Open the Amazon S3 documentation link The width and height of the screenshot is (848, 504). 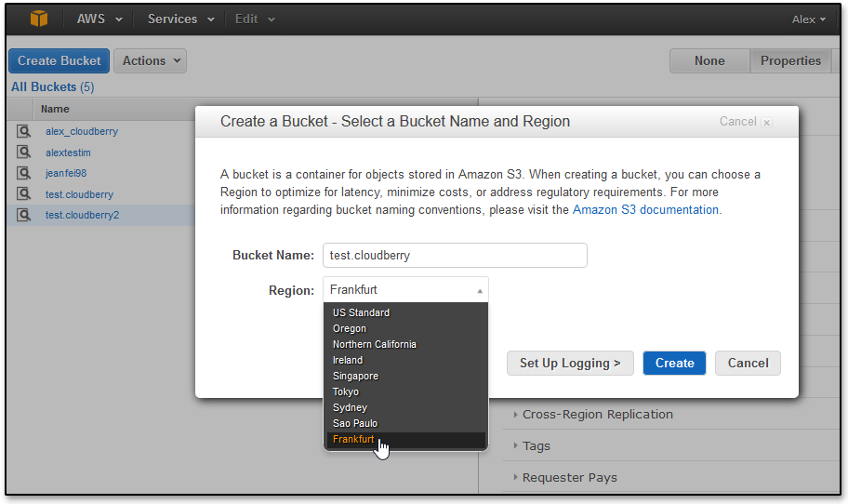click(645, 210)
